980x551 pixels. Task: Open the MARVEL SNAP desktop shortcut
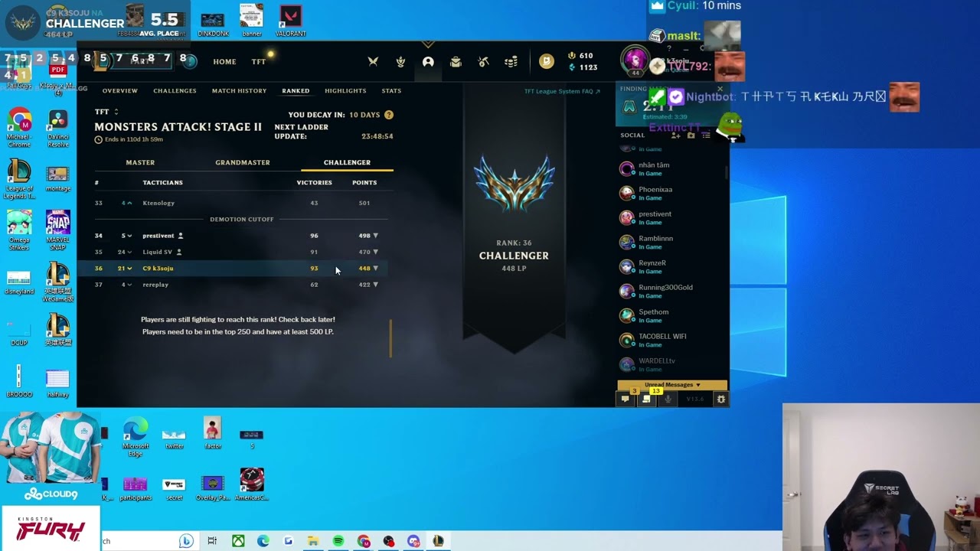[x=57, y=229]
